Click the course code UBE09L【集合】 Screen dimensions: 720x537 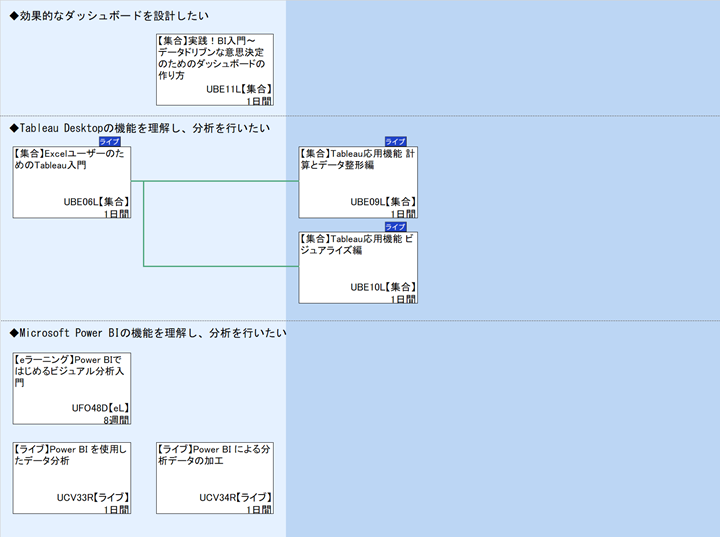[x=383, y=202]
